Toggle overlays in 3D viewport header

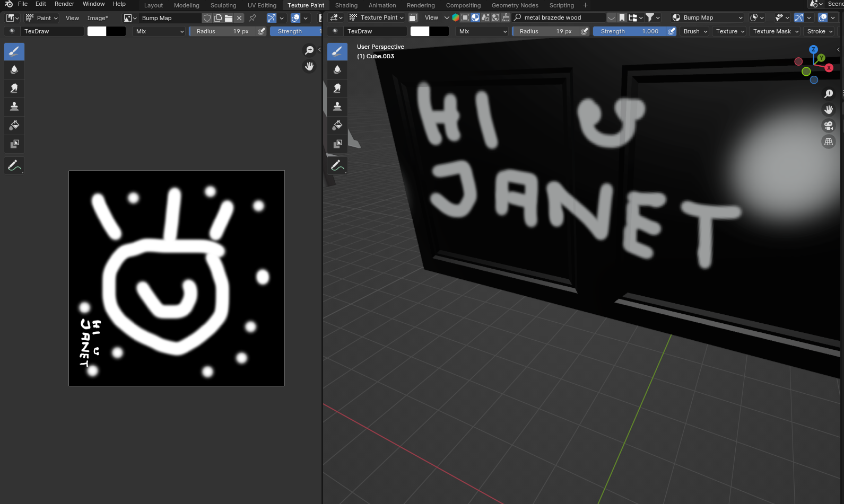pos(823,17)
